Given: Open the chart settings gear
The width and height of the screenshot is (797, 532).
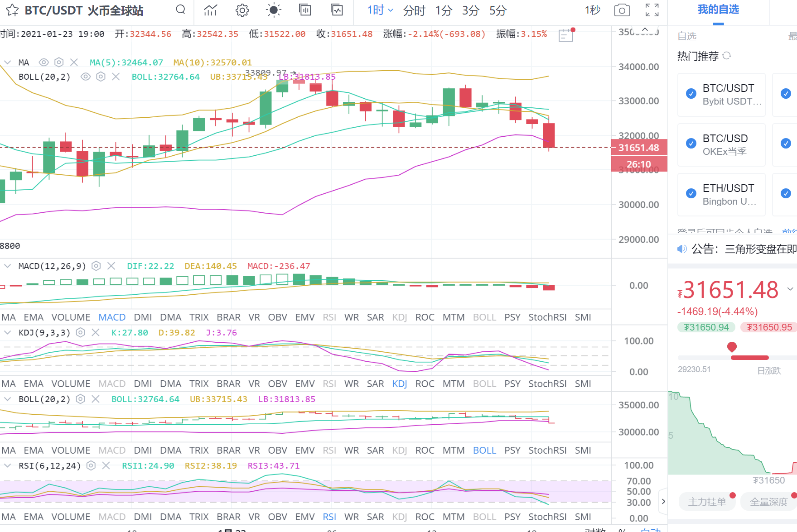Looking at the screenshot, I should 242,10.
